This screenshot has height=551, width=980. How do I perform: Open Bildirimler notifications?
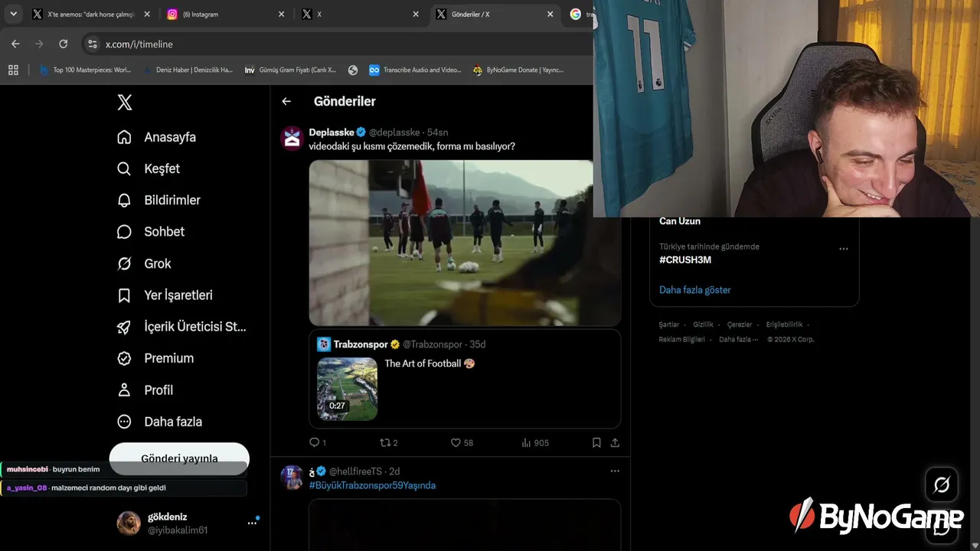click(x=158, y=200)
